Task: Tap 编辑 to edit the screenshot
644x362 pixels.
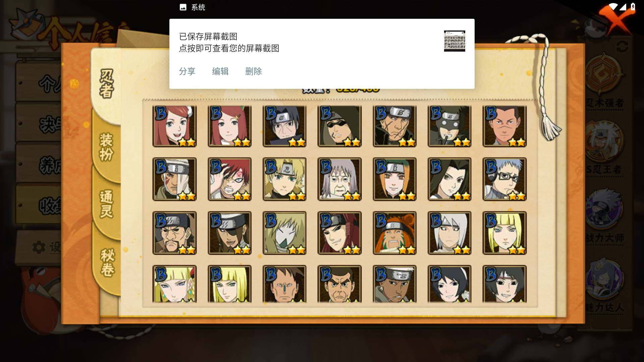Action: coord(220,71)
